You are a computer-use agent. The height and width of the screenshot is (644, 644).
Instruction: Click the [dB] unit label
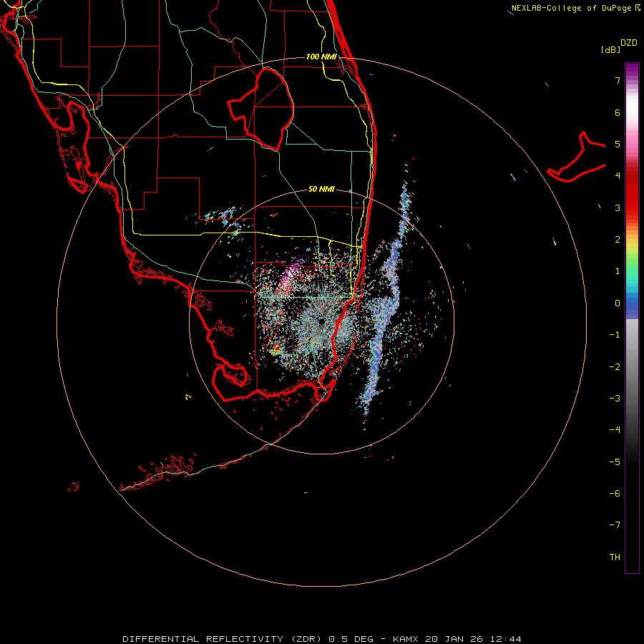tap(611, 49)
